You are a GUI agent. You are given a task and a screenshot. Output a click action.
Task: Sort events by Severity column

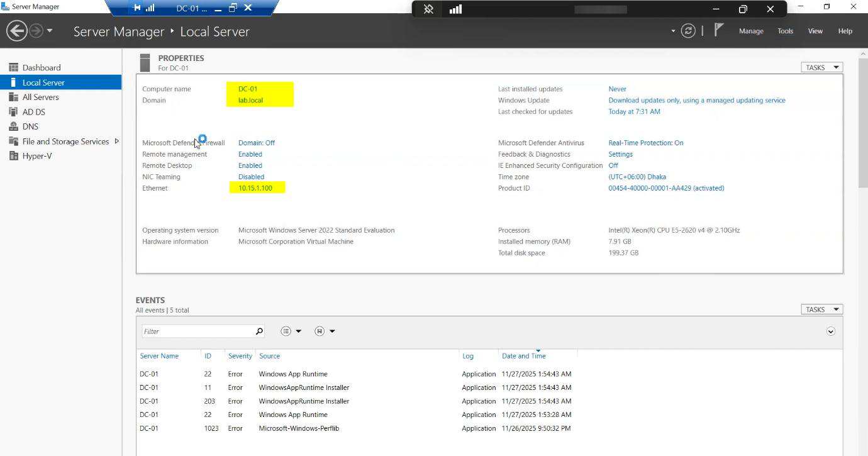(x=240, y=356)
